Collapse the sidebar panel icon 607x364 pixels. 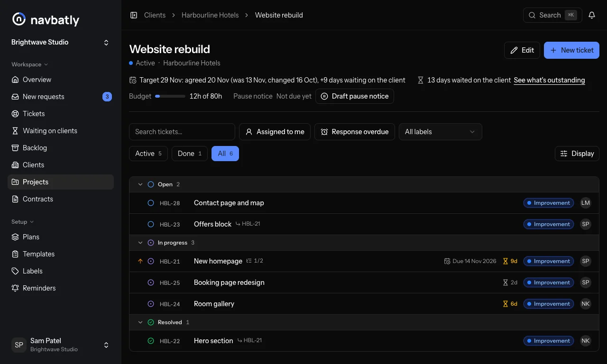tap(134, 15)
